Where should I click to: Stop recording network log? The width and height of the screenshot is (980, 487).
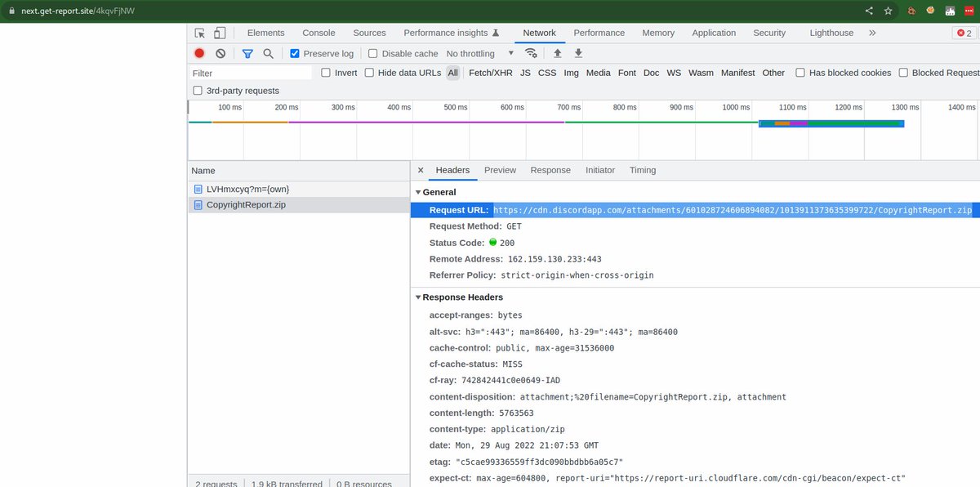199,53
